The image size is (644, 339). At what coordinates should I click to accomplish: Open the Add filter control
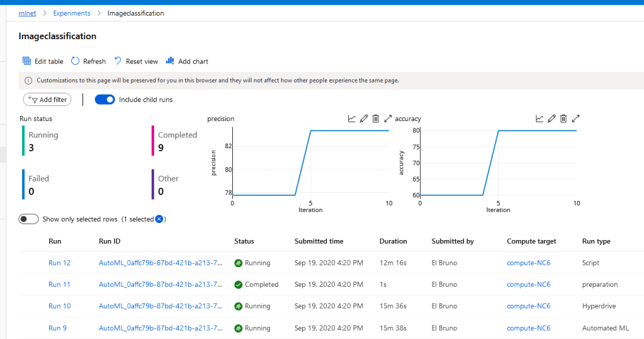point(47,100)
